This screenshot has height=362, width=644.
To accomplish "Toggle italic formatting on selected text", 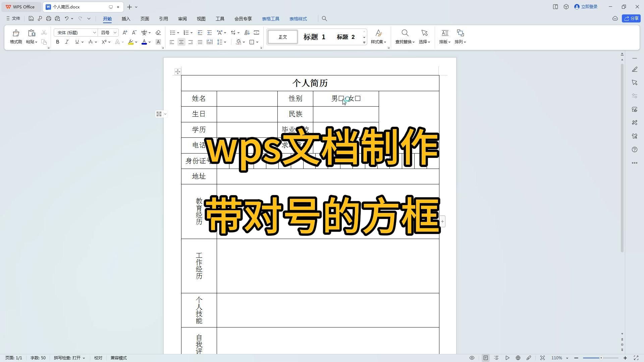I will click(x=67, y=42).
